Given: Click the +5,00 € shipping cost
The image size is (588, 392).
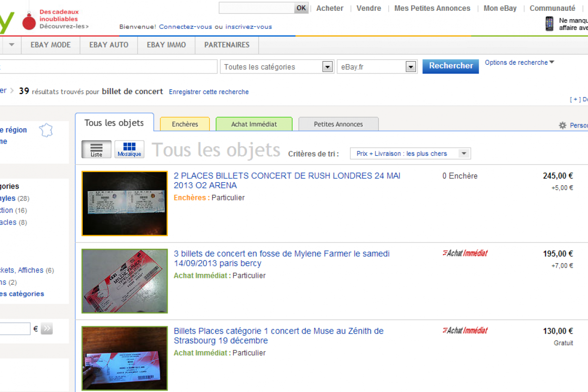Looking at the screenshot, I should tap(562, 188).
